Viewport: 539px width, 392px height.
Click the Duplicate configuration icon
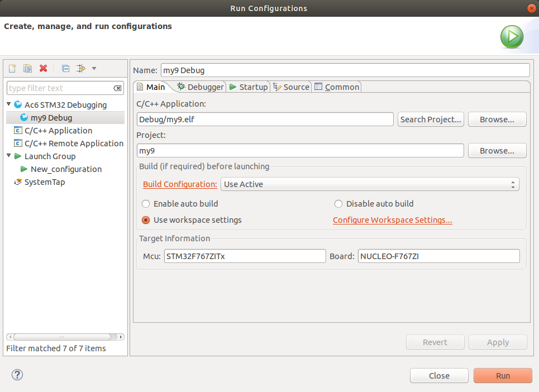tap(27, 68)
